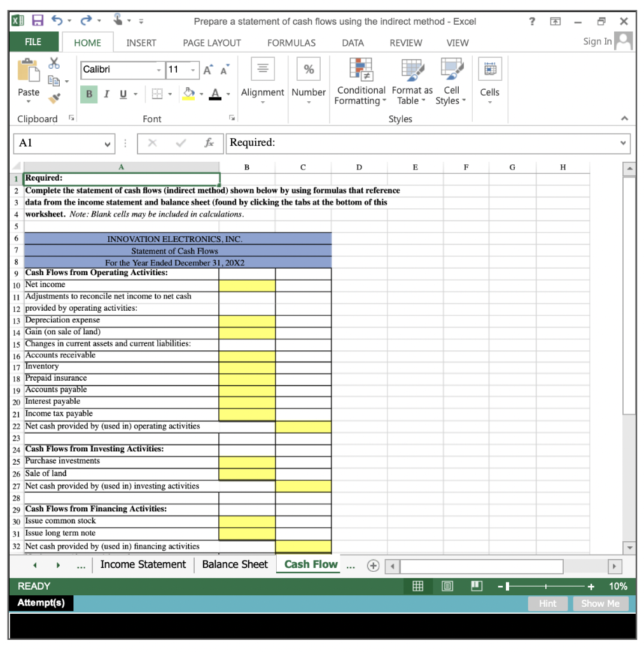Switch to Page Layout view in status bar
This screenshot has width=644, height=652.
point(447,586)
